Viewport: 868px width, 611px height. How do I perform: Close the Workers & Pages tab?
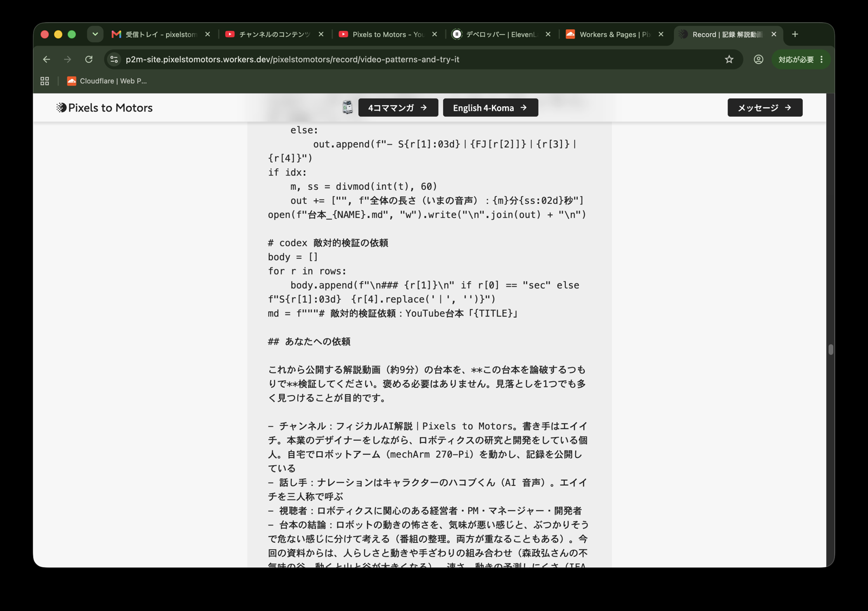tap(661, 34)
